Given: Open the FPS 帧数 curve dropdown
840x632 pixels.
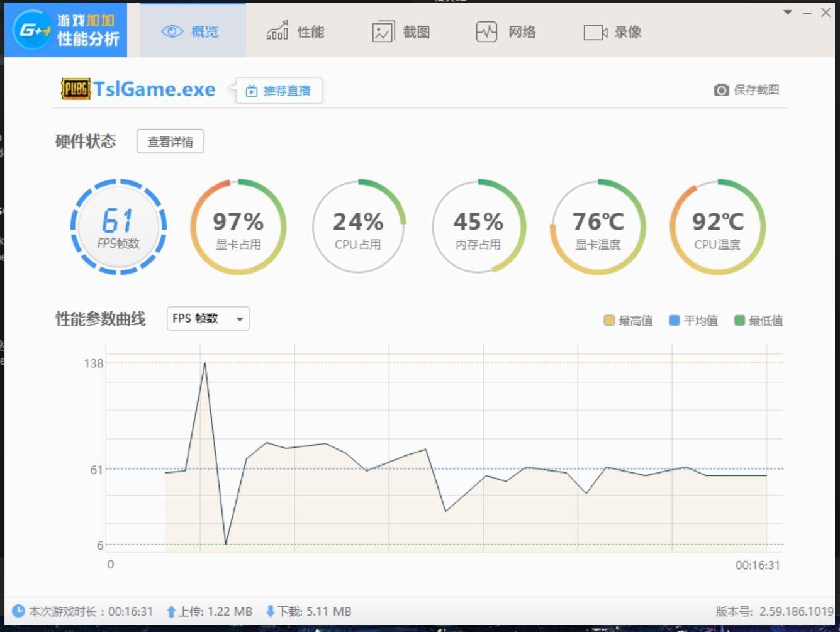Looking at the screenshot, I should [208, 319].
